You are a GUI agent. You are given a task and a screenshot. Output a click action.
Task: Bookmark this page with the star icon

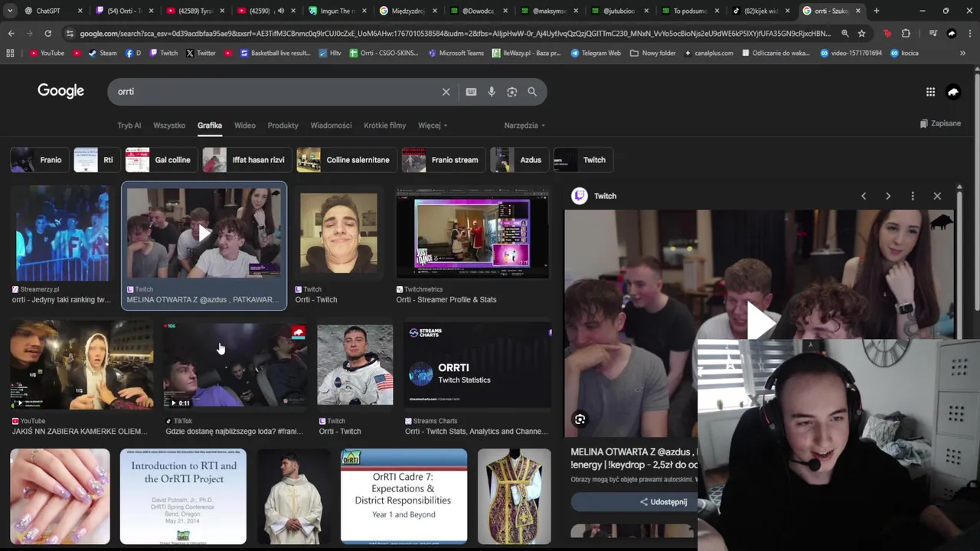pyautogui.click(x=861, y=34)
